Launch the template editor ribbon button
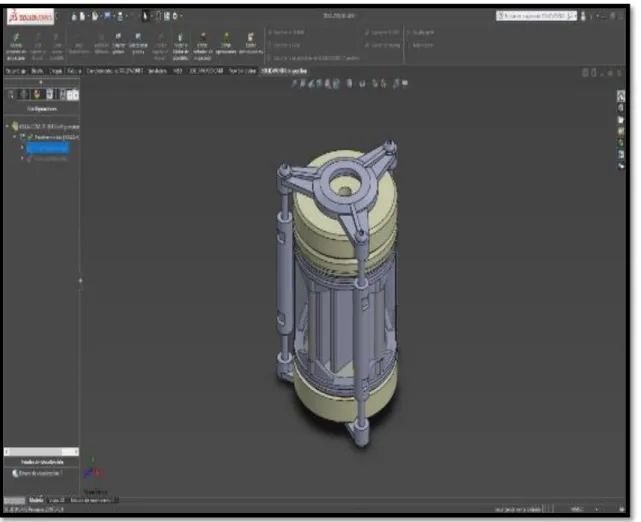This screenshot has height=522, width=641. pyautogui.click(x=180, y=47)
